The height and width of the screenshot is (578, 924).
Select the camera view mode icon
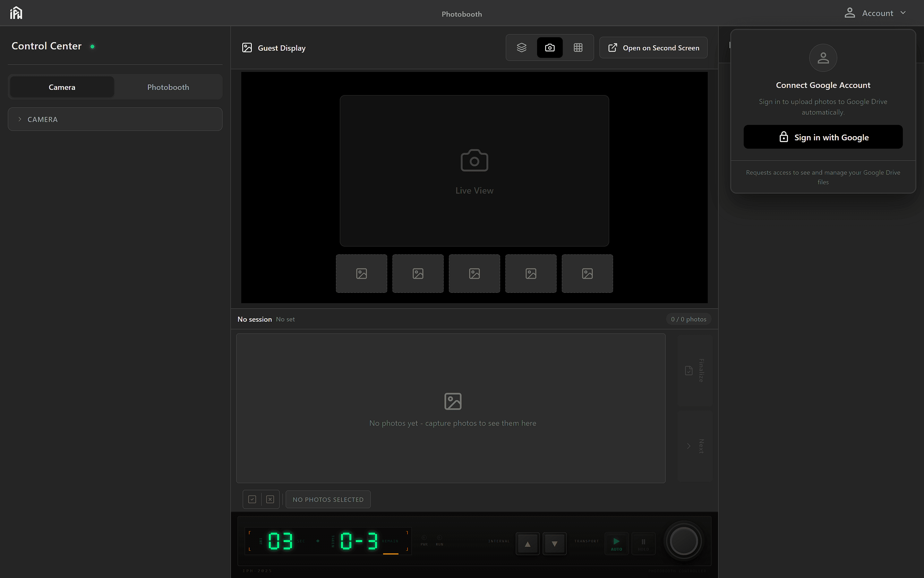pyautogui.click(x=550, y=48)
